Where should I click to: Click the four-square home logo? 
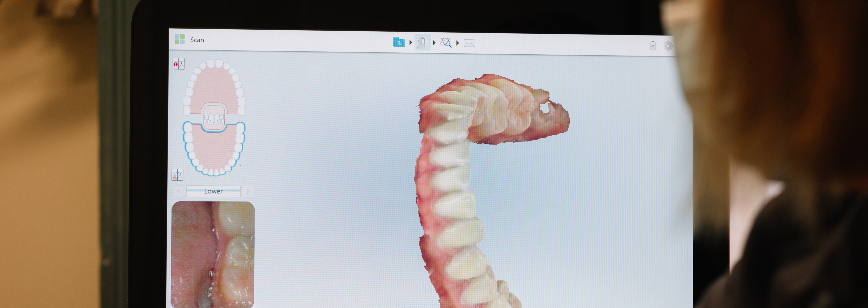(x=180, y=39)
